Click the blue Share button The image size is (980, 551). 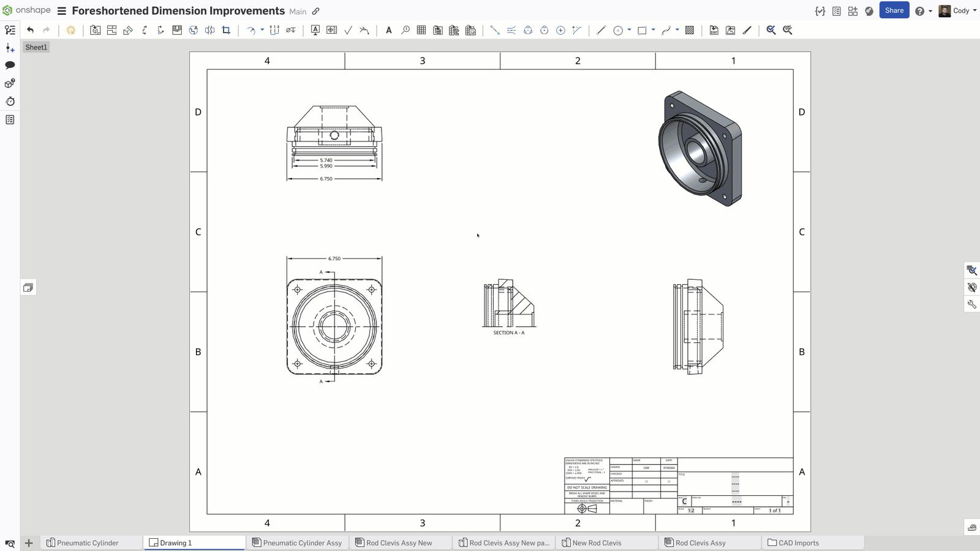point(894,10)
